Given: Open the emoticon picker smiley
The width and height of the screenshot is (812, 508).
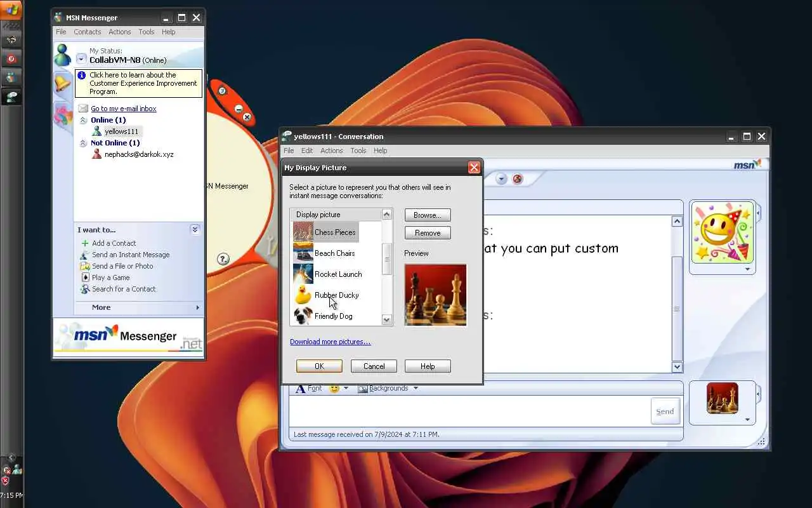Looking at the screenshot, I should point(334,388).
